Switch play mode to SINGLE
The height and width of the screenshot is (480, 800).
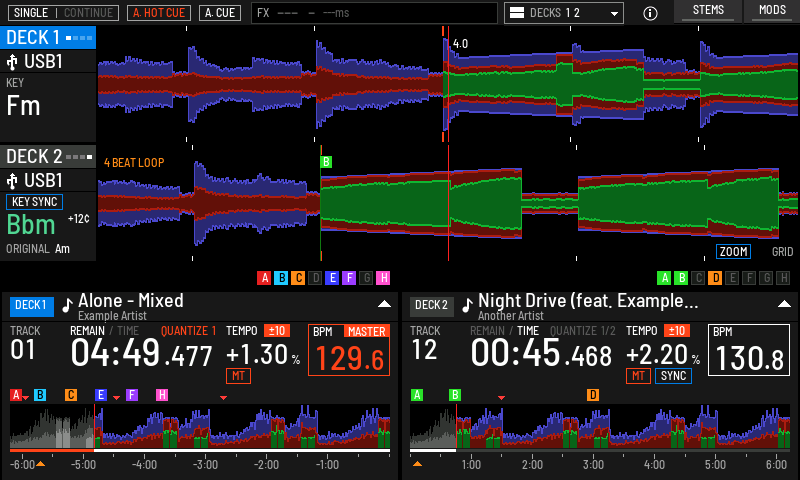click(31, 13)
